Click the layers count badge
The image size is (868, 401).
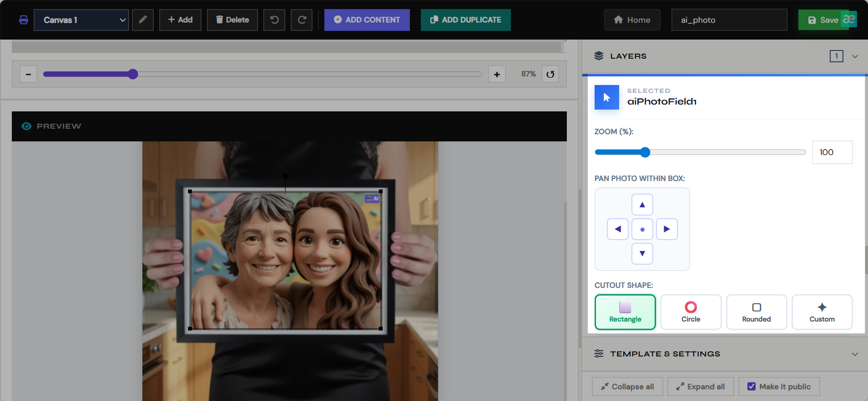[836, 56]
